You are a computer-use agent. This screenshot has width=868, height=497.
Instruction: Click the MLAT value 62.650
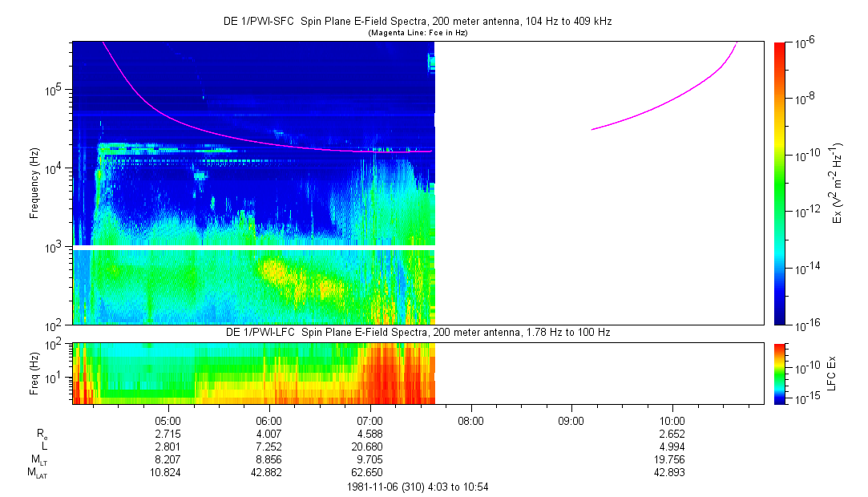(369, 472)
